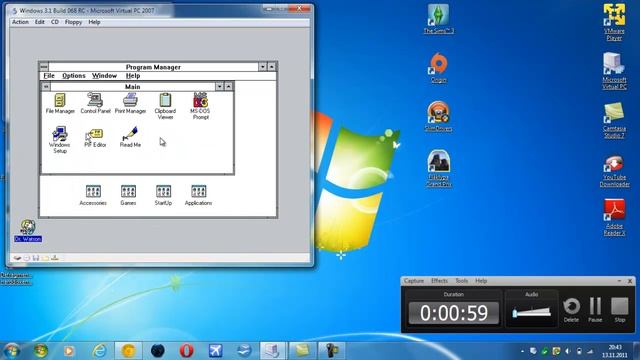The height and width of the screenshot is (360, 640).
Task: Open the recorder's Tools menu
Action: (x=462, y=281)
